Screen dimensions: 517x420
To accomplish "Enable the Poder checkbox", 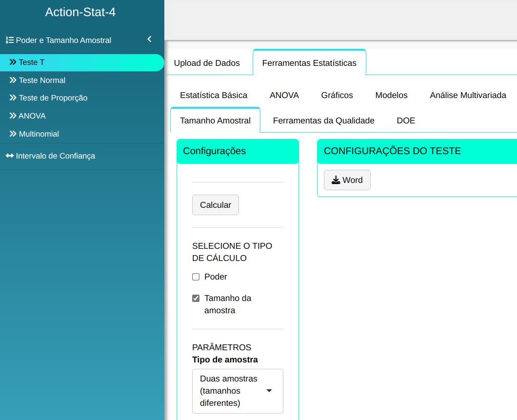I will pyautogui.click(x=196, y=277).
